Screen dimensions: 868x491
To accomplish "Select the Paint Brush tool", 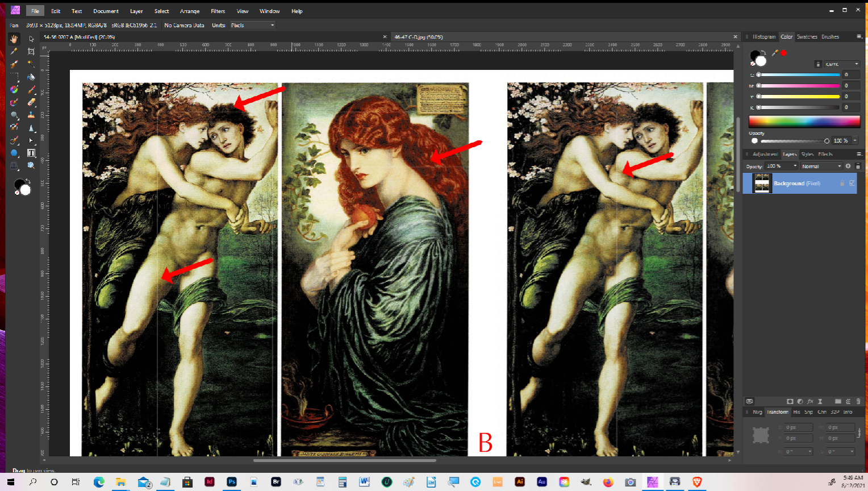I will 31,89.
